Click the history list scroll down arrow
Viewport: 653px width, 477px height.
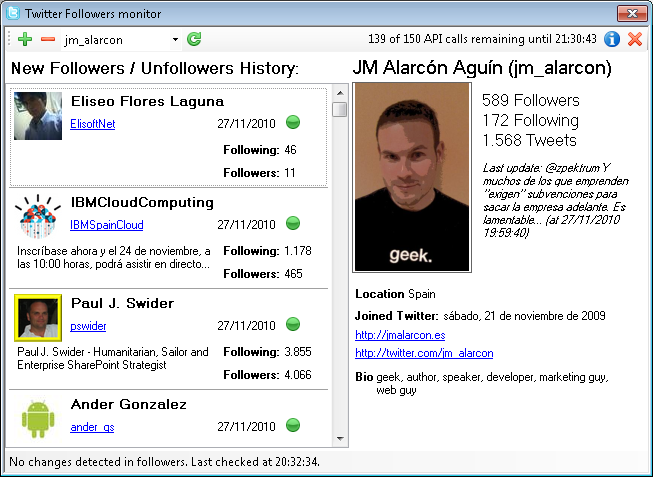(340, 438)
